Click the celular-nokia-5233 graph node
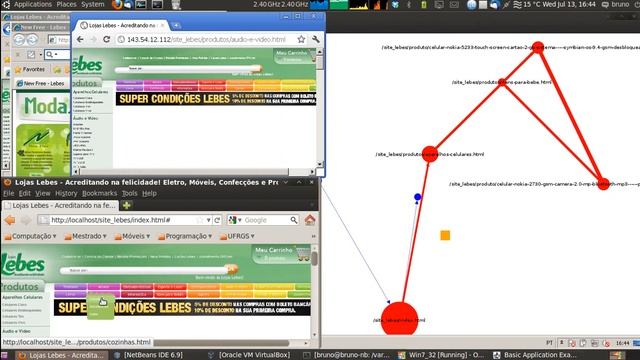 (x=538, y=47)
